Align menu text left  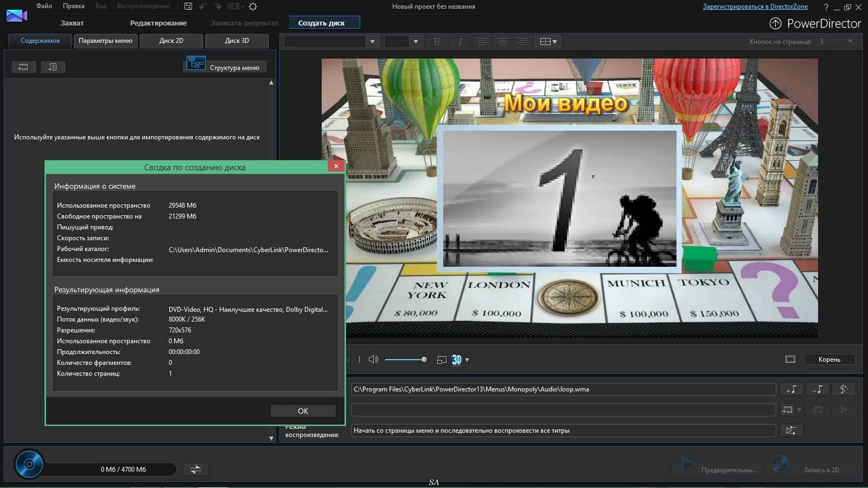point(483,41)
